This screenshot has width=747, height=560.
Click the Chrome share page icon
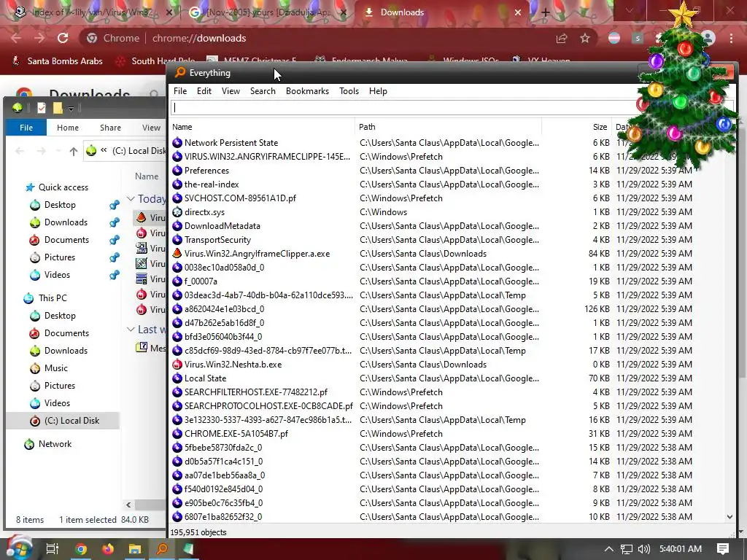tap(562, 38)
